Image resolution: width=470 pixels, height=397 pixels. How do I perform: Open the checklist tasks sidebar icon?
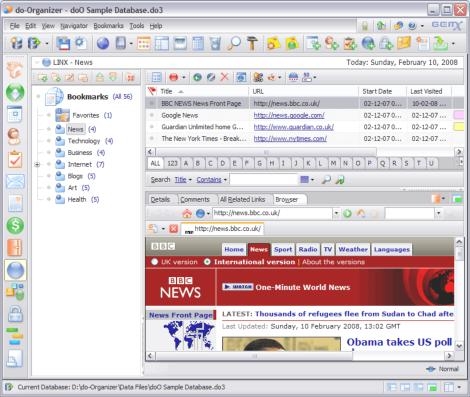tap(15, 159)
